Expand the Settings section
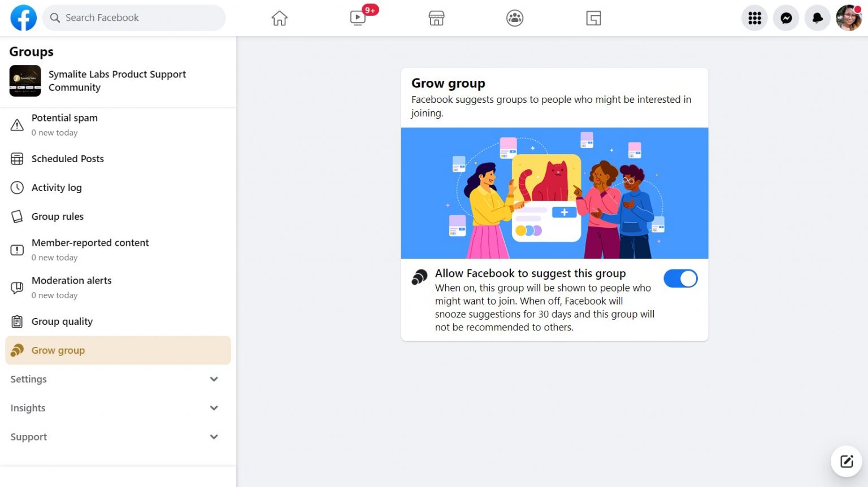The width and height of the screenshot is (868, 487). [116, 379]
